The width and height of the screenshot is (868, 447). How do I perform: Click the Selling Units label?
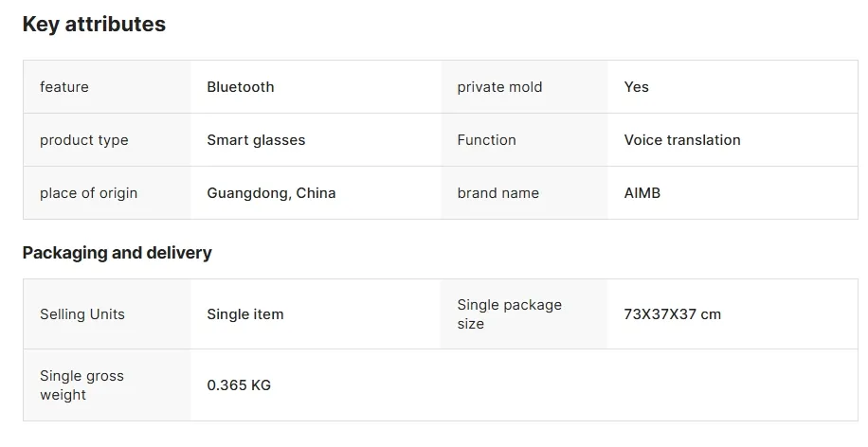point(82,314)
